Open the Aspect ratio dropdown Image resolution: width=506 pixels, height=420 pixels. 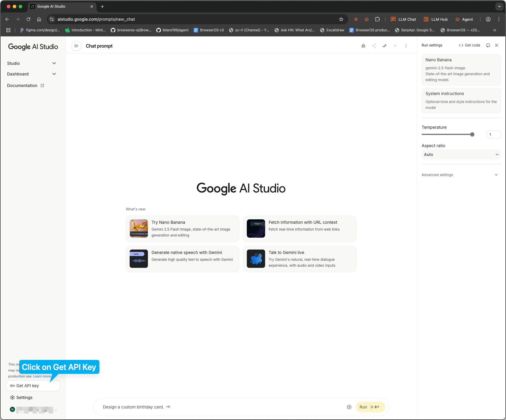click(x=461, y=154)
